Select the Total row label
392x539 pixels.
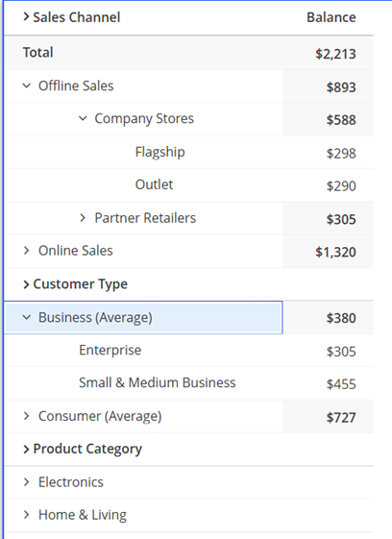(38, 53)
